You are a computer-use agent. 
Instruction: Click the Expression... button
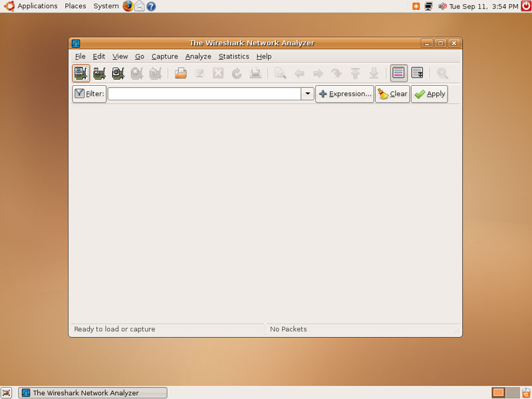click(344, 94)
